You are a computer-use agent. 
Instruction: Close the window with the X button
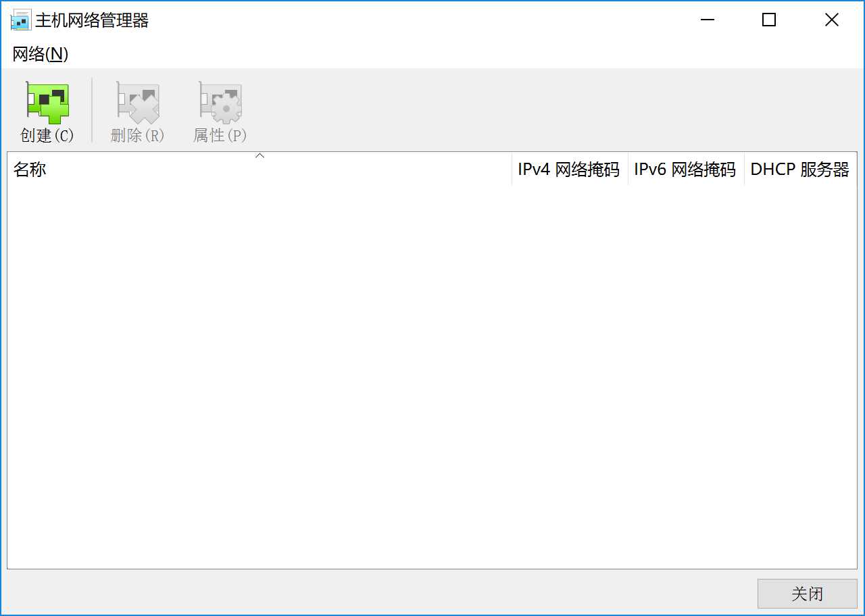[832, 20]
